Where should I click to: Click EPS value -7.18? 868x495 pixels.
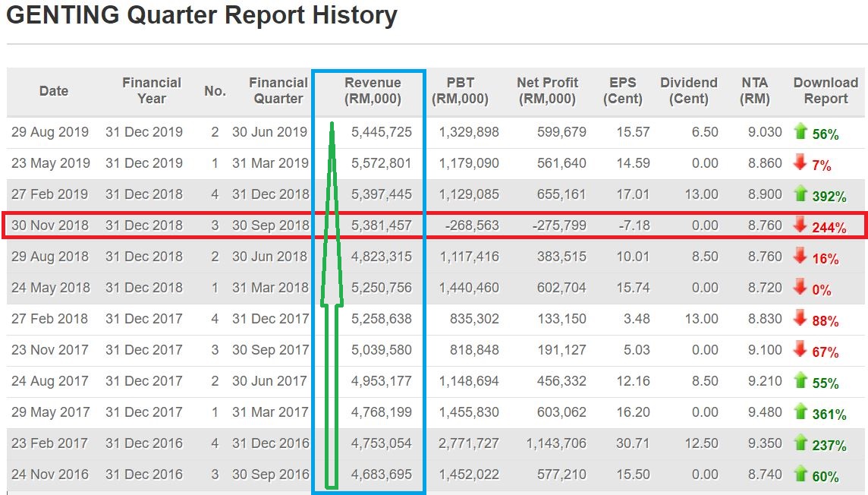[634, 225]
